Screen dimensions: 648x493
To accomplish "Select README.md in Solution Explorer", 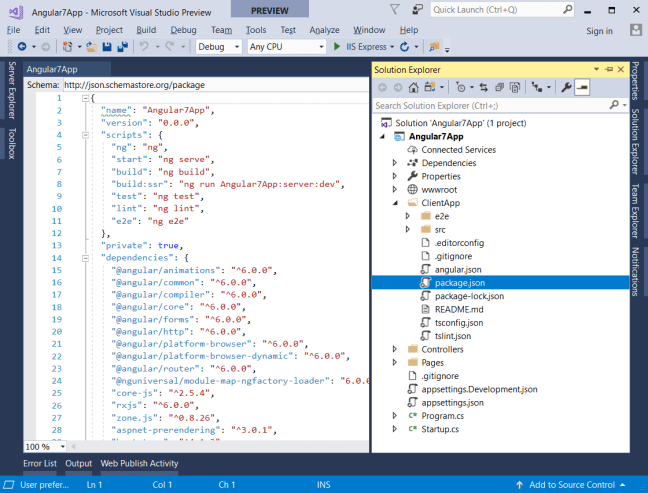I will [459, 310].
